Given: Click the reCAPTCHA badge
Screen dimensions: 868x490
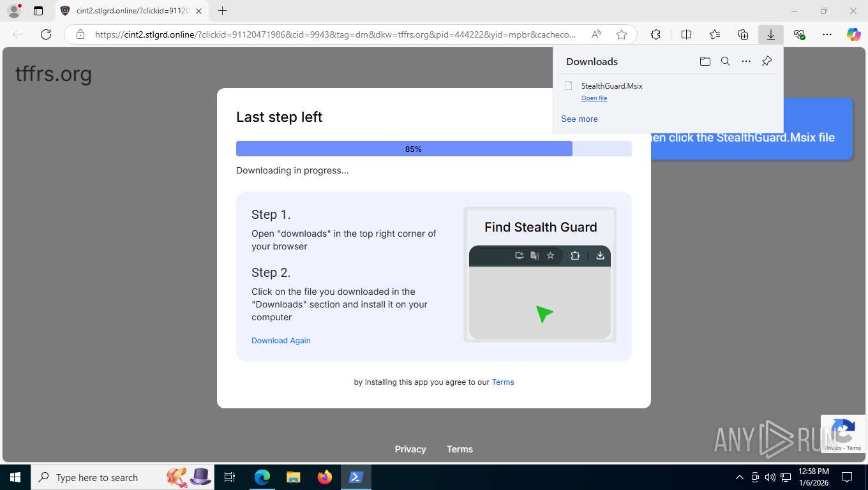Looking at the screenshot, I should coord(842,434).
